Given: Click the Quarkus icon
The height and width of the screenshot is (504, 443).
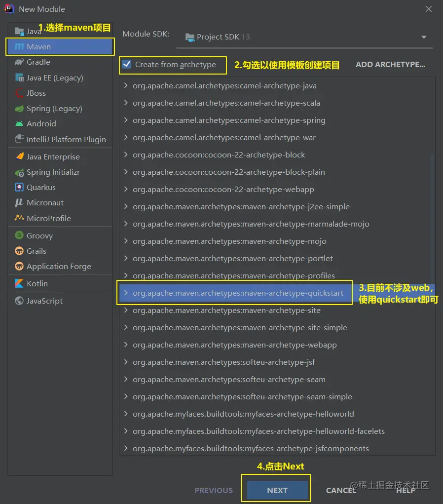Looking at the screenshot, I should (x=19, y=188).
